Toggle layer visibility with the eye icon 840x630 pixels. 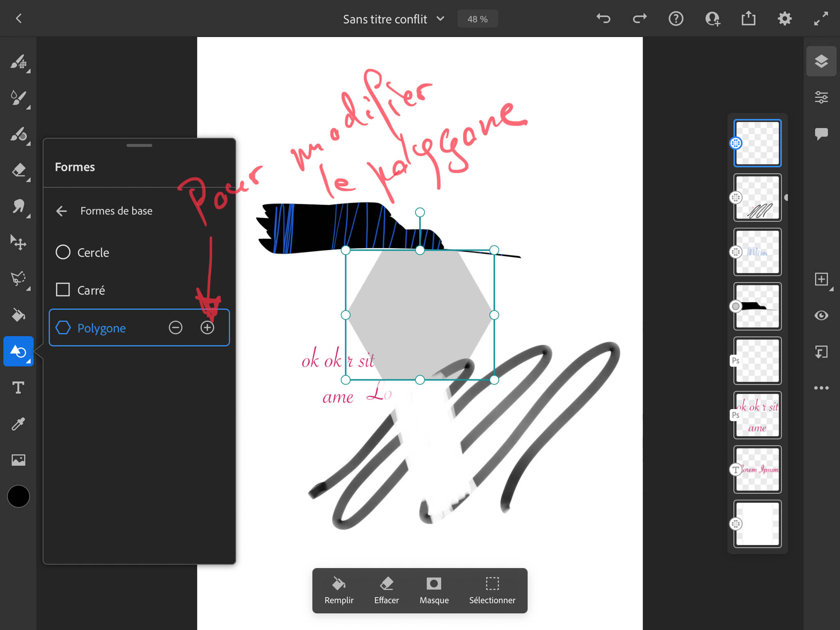[821, 315]
